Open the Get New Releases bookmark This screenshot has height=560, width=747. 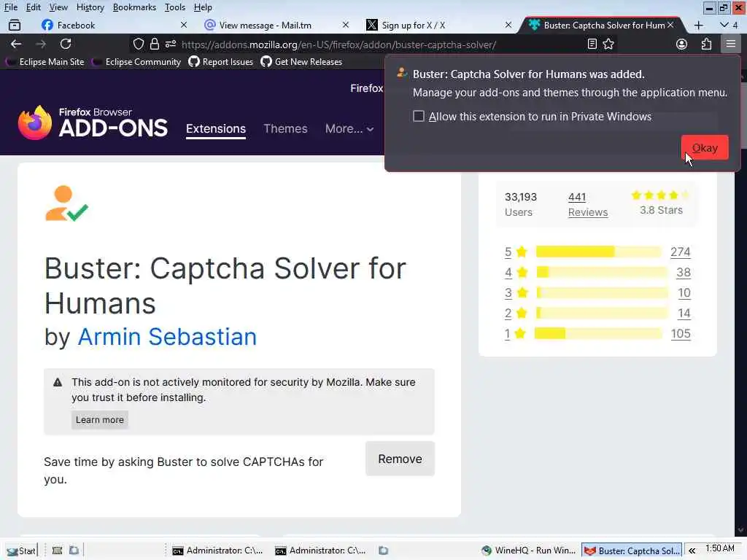tap(301, 62)
